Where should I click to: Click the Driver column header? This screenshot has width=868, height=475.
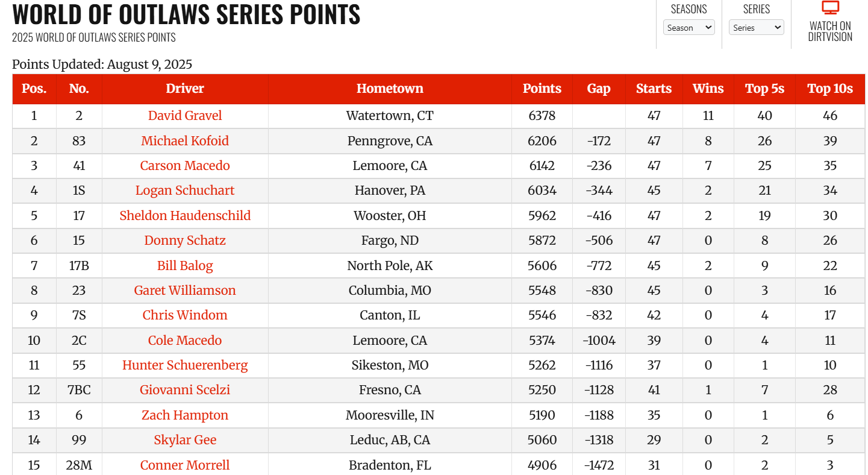(185, 89)
